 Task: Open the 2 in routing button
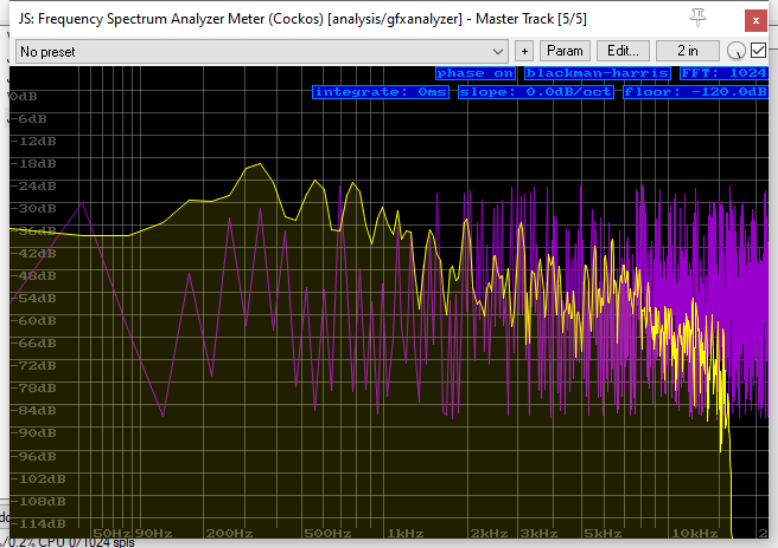coord(688,51)
